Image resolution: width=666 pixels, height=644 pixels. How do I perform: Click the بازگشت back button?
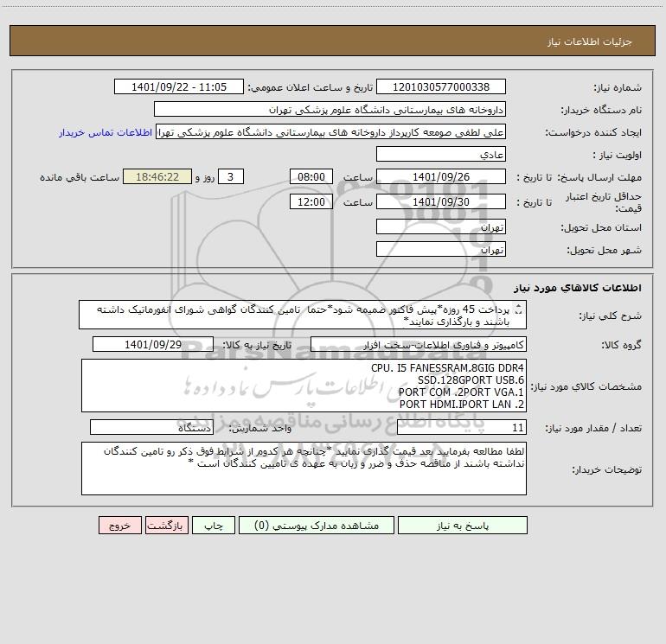point(167,525)
